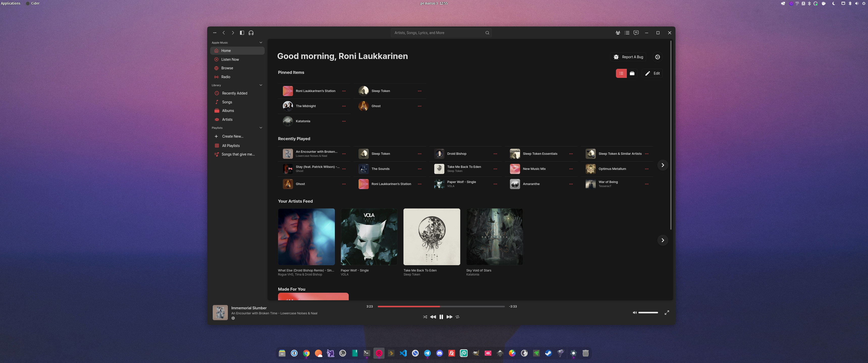This screenshot has width=868, height=363.
Task: Open Albums in Library
Action: [x=237, y=110]
